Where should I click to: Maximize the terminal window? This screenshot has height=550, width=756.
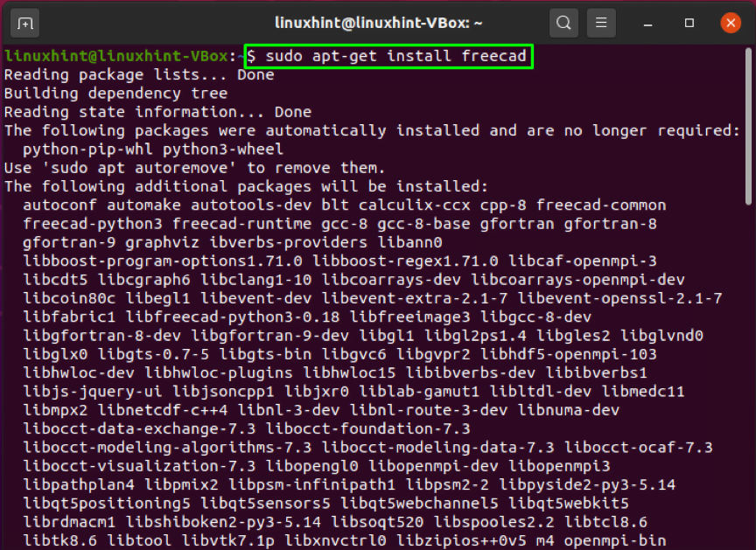(x=689, y=23)
